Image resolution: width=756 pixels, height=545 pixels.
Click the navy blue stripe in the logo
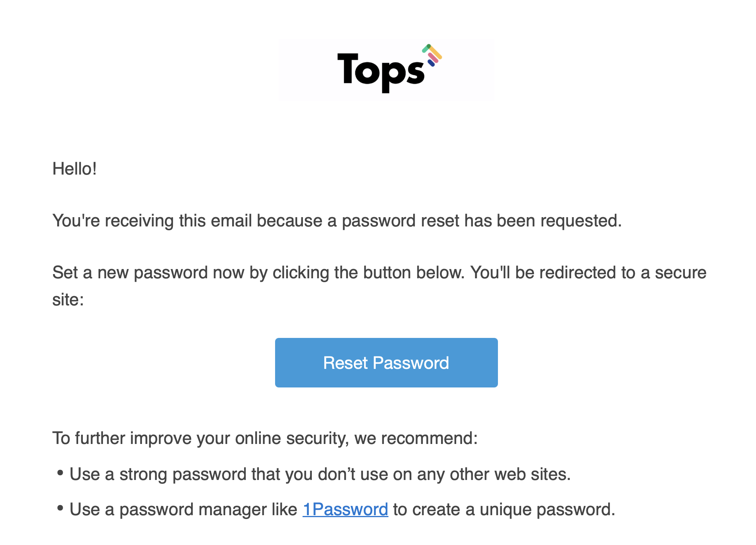tap(431, 63)
